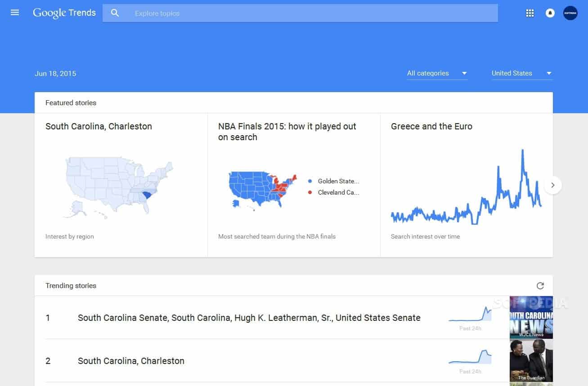588x386 pixels.
Task: Click the Golden State... legend label
Action: (x=338, y=181)
